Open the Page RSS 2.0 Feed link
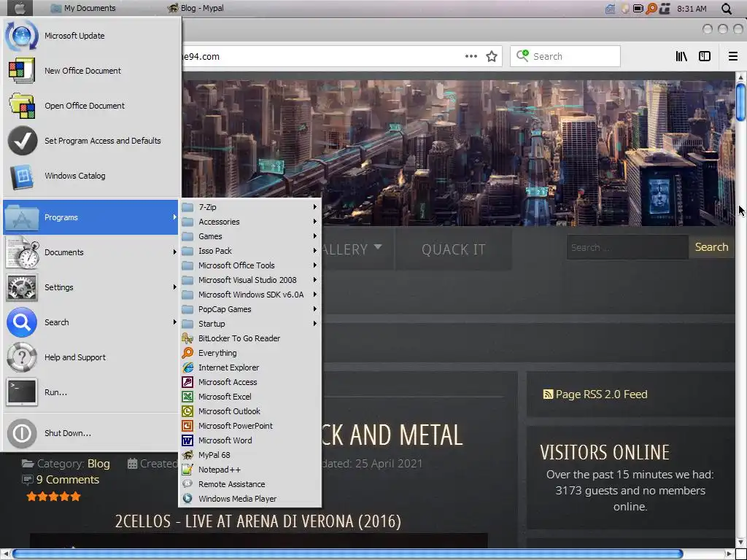 click(x=595, y=394)
